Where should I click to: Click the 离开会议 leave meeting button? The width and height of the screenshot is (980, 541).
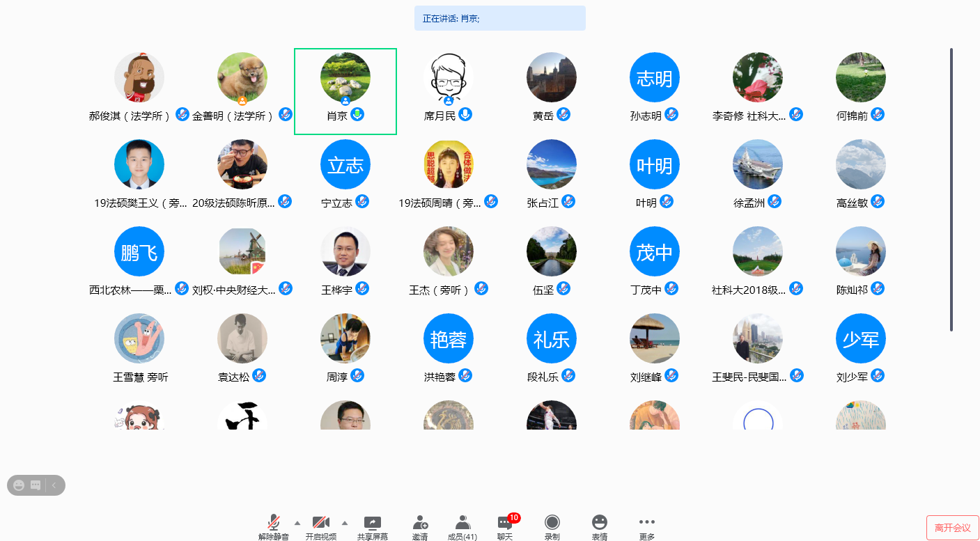pos(952,528)
